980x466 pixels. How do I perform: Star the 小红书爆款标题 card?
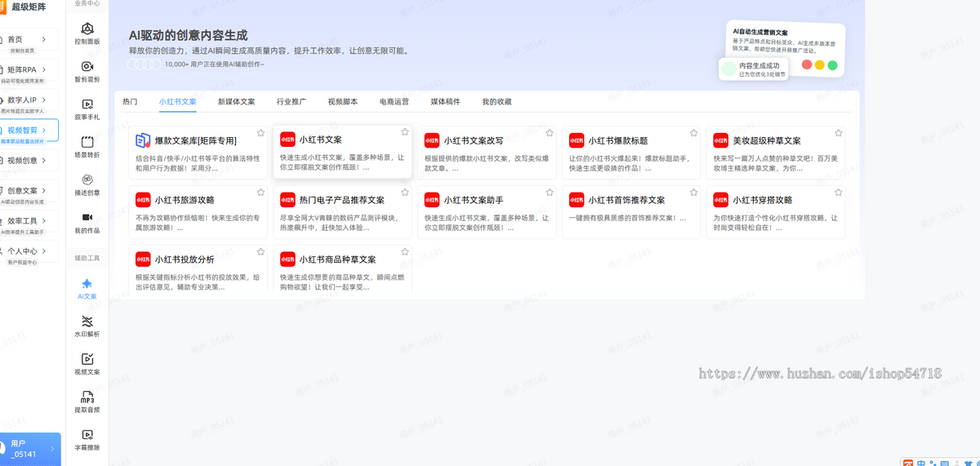tap(693, 132)
